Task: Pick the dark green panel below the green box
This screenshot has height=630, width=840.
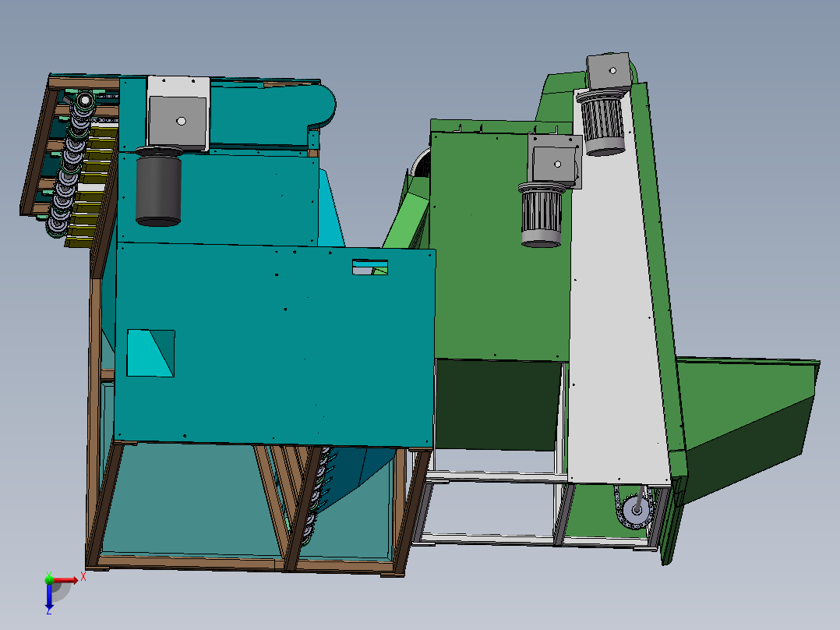Action: tap(498, 405)
